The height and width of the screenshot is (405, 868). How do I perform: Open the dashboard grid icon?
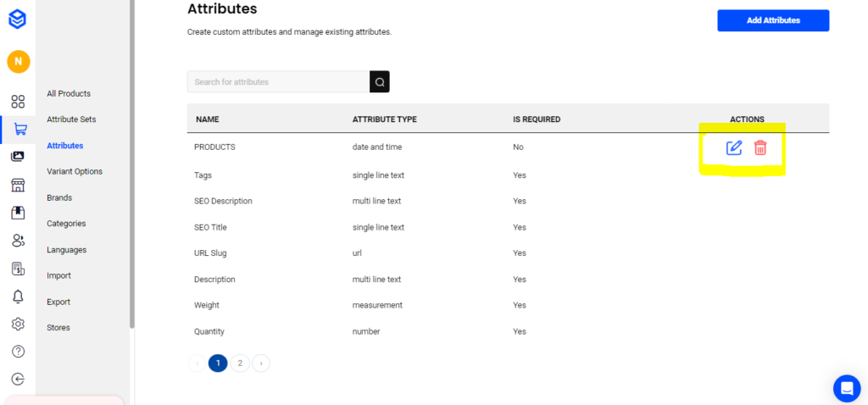coord(18,102)
